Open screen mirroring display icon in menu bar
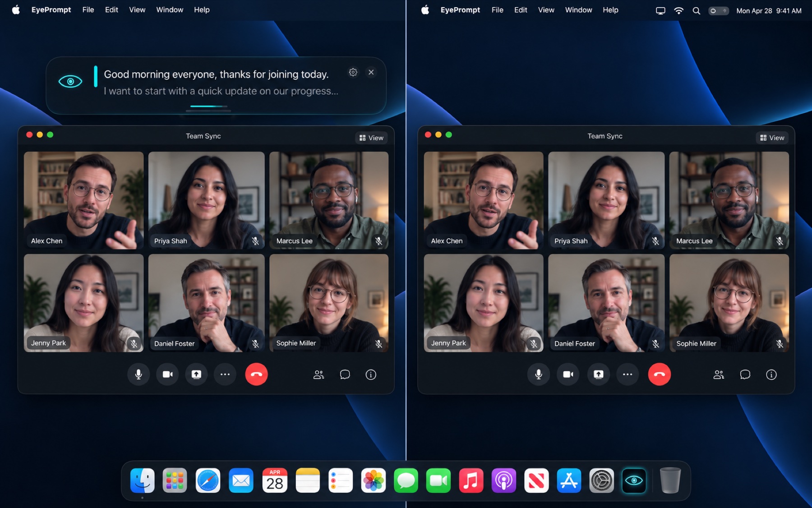Viewport: 812px width, 508px height. click(660, 11)
